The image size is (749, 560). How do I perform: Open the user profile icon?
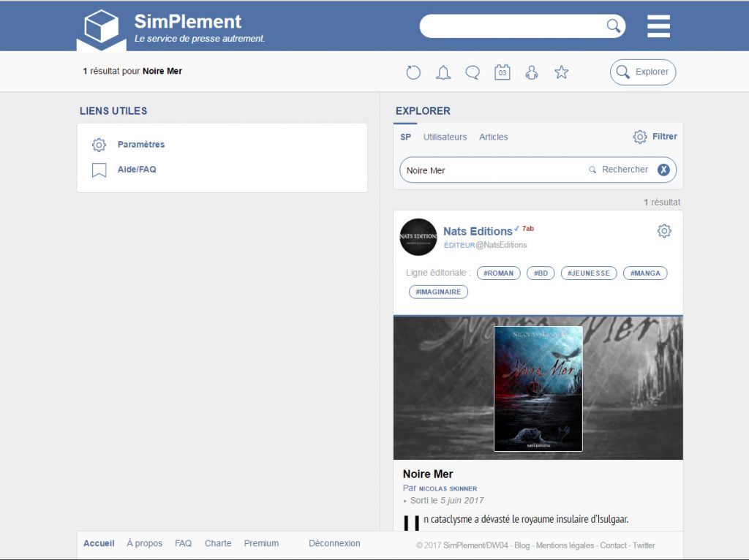(532, 72)
